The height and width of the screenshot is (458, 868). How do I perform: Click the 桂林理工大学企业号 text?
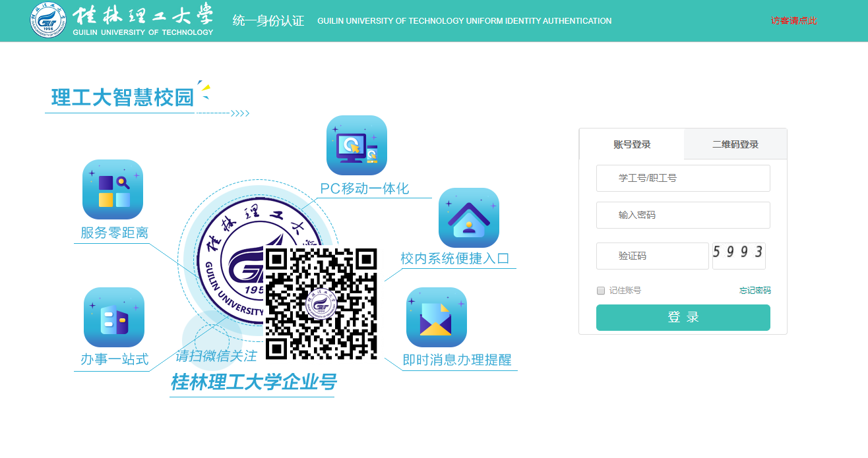(x=254, y=382)
